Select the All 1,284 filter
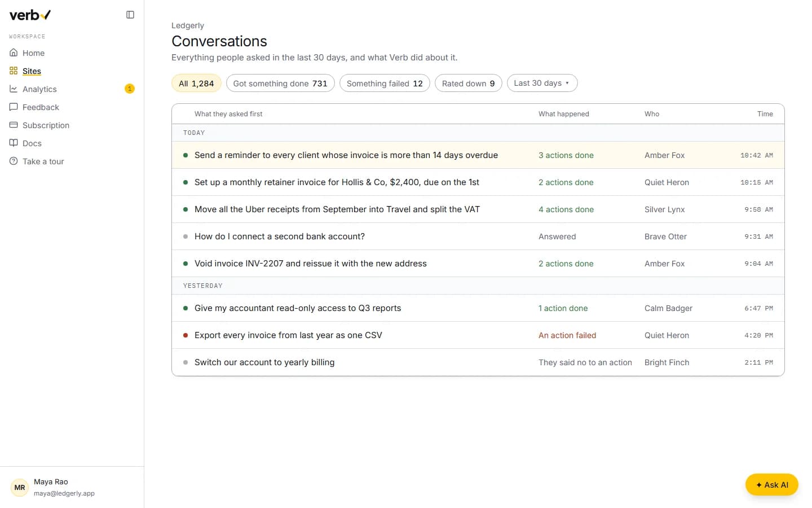 (196, 83)
